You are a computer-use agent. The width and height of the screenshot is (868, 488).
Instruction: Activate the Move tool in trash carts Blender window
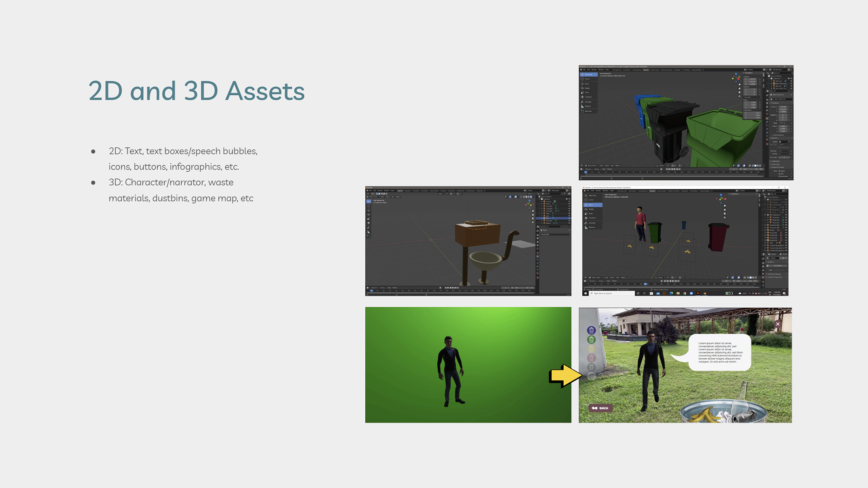click(x=589, y=84)
